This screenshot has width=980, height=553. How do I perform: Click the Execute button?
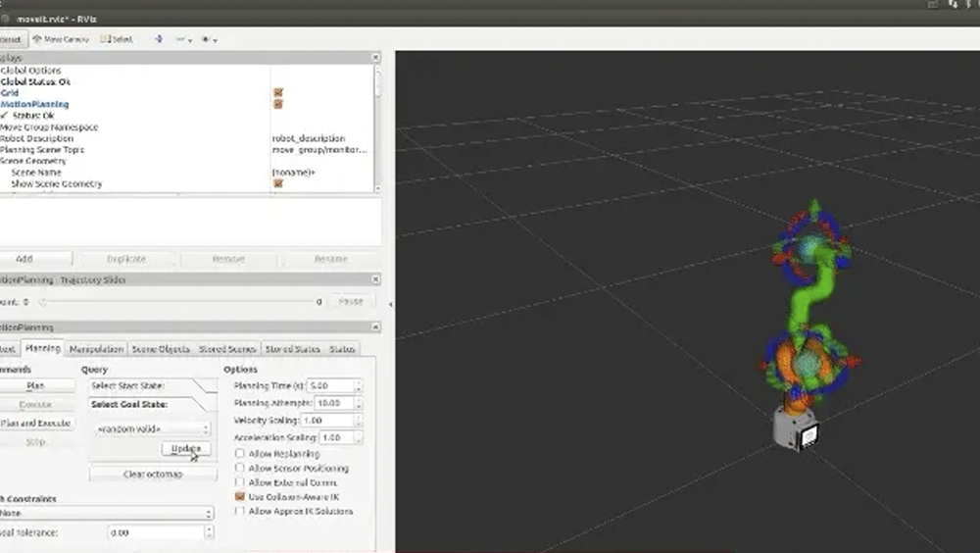point(35,404)
